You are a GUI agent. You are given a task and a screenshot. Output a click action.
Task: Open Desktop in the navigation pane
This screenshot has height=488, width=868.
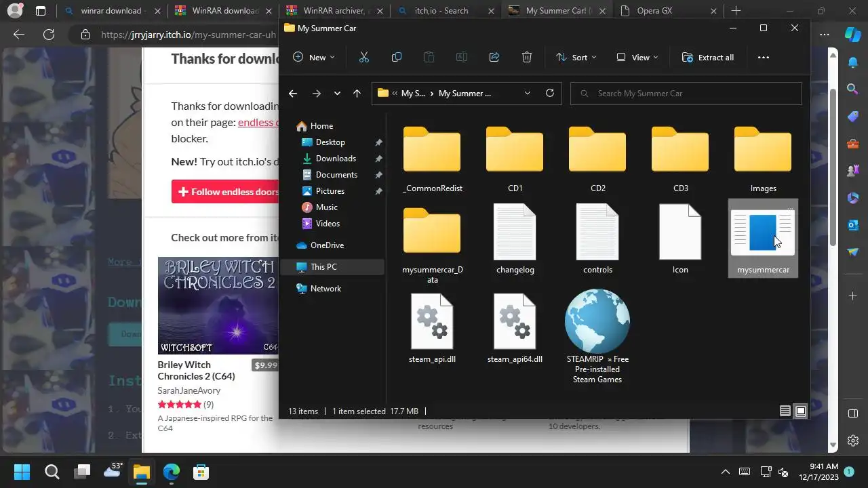[x=330, y=142]
